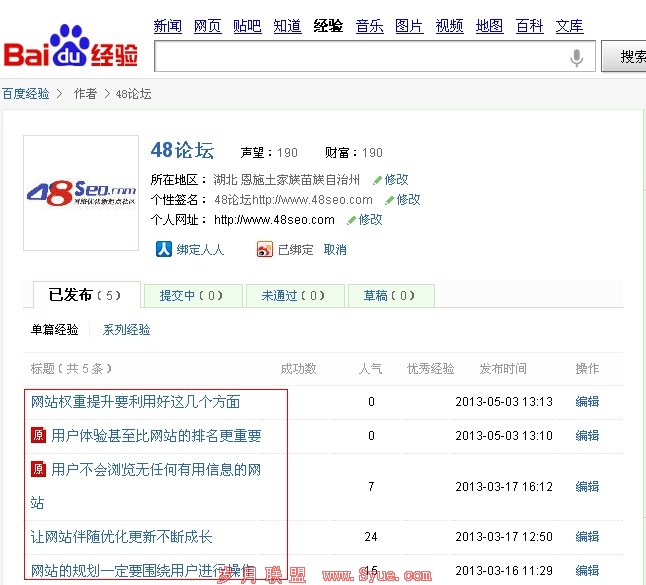This screenshot has height=585, width=646.
Task: Click 编辑 for the 2013-05-03 13:10 article
Action: 587,435
